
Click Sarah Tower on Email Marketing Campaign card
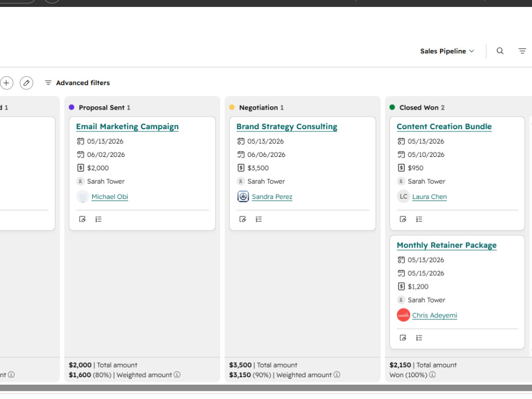pyautogui.click(x=106, y=181)
